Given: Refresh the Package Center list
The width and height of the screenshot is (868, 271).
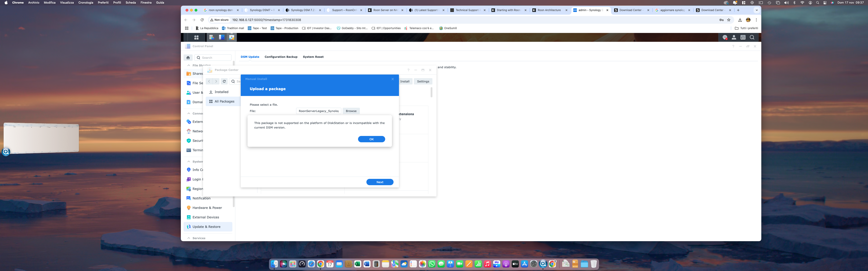Looking at the screenshot, I should point(224,82).
